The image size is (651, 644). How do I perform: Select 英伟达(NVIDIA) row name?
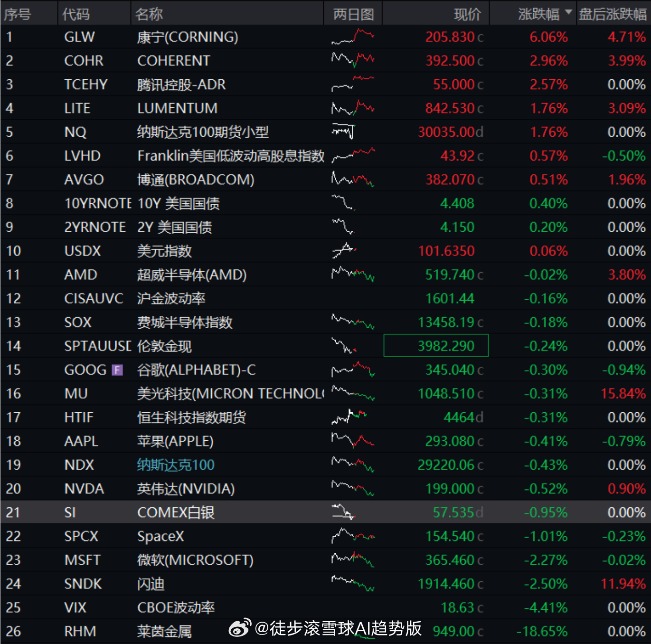(x=186, y=489)
